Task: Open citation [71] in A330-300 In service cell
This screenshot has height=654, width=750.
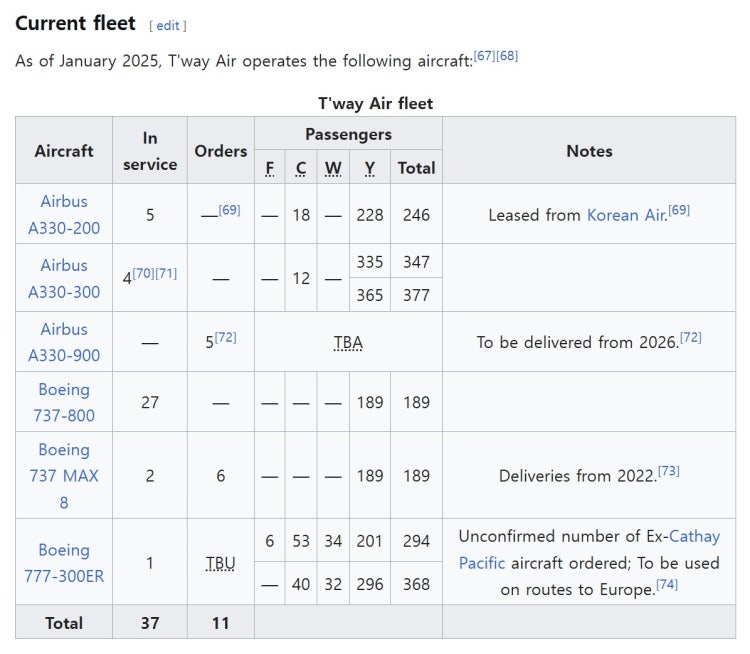Action: (x=166, y=273)
